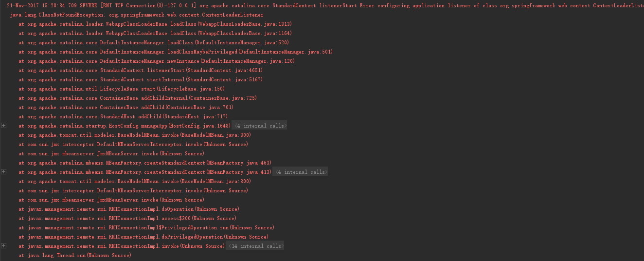644x261 pixels.
Task: Click the '4 internal calls' label after MBeanFactory.java:413
Action: pos(301,172)
